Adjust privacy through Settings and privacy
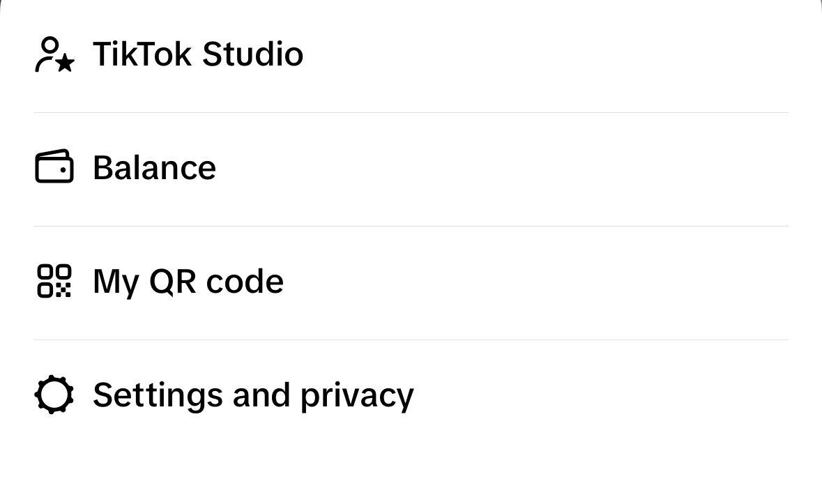The image size is (822, 504). tap(252, 395)
